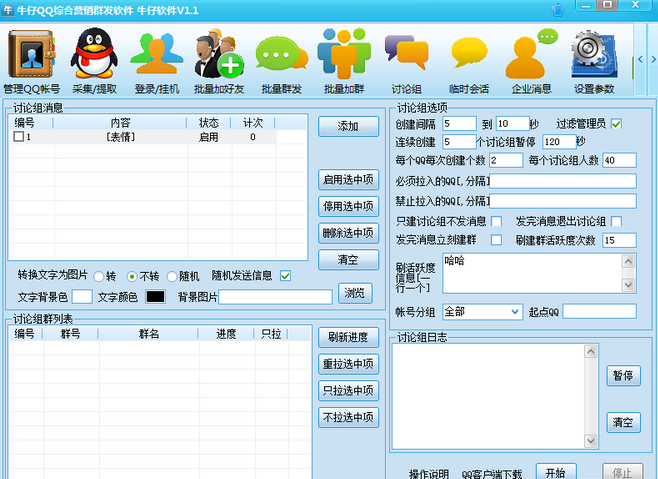This screenshot has height=479, width=658.
Task: Select the 随机 radio button
Action: [x=172, y=276]
